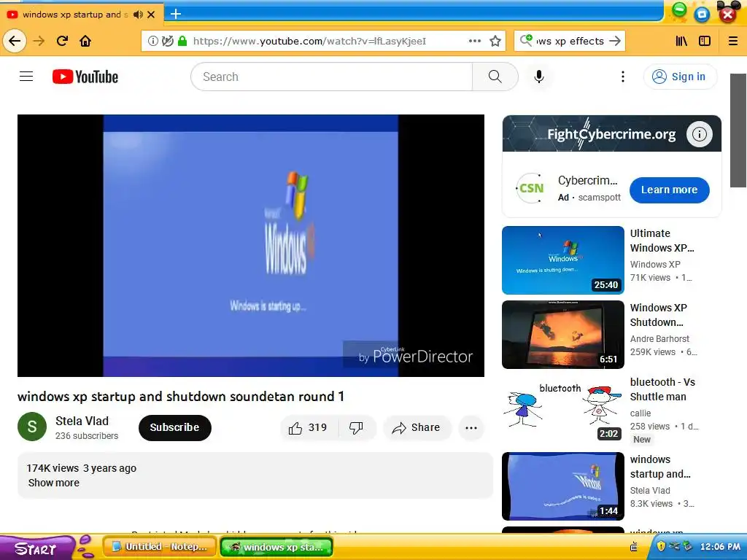Screen dimensions: 747x560
Task: Share the video
Action: pyautogui.click(x=416, y=427)
